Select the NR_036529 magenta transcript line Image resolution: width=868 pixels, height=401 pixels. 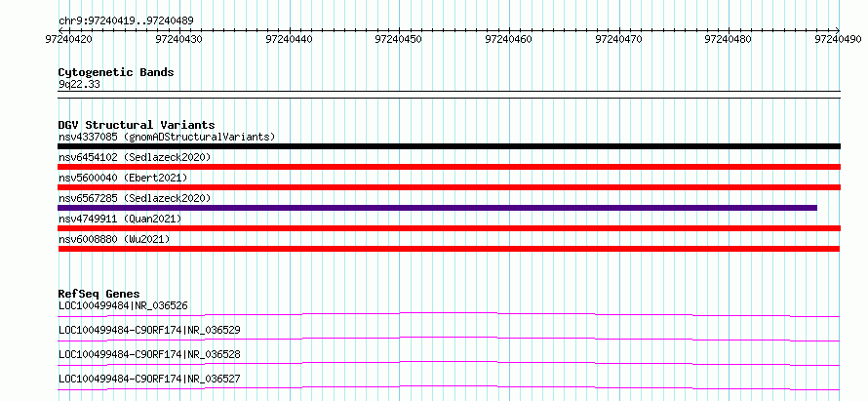449,340
